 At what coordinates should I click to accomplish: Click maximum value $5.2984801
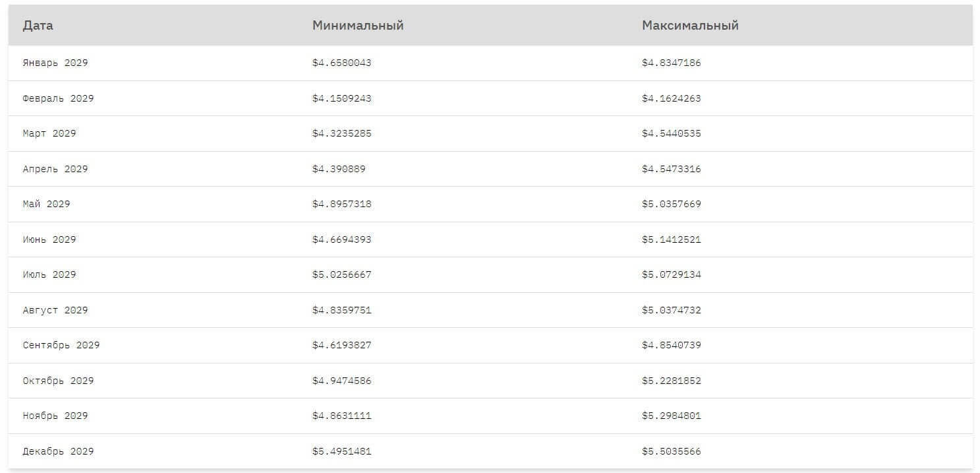pos(671,416)
